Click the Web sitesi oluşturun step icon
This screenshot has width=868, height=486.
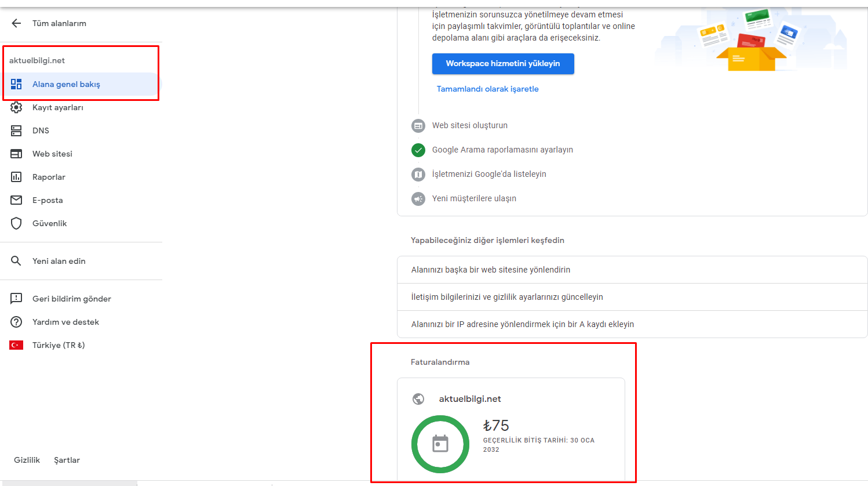pos(418,125)
